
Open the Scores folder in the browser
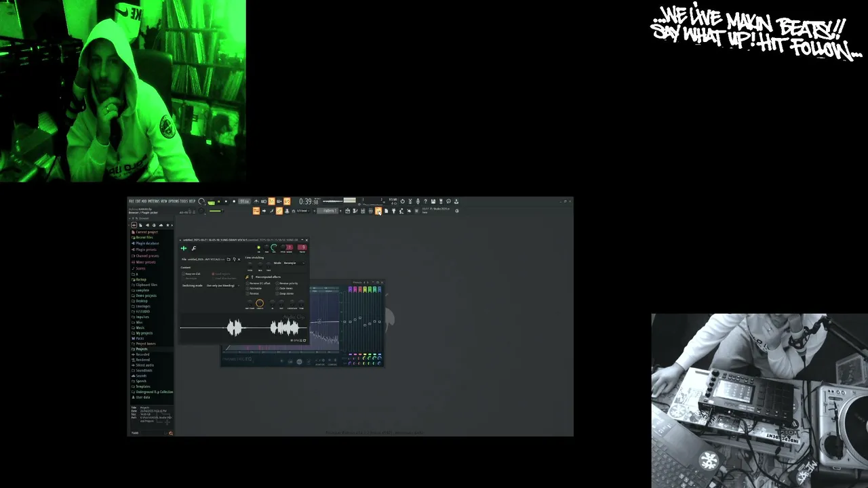coord(140,268)
